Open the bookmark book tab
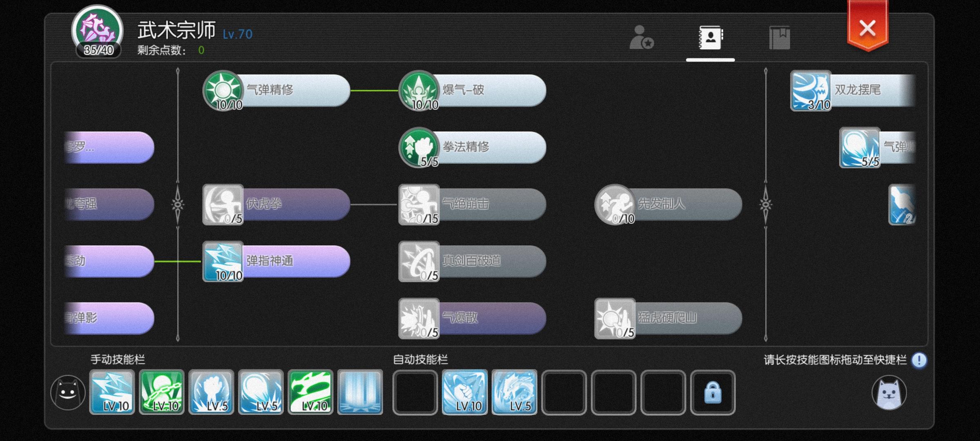980x441 pixels. [x=780, y=38]
